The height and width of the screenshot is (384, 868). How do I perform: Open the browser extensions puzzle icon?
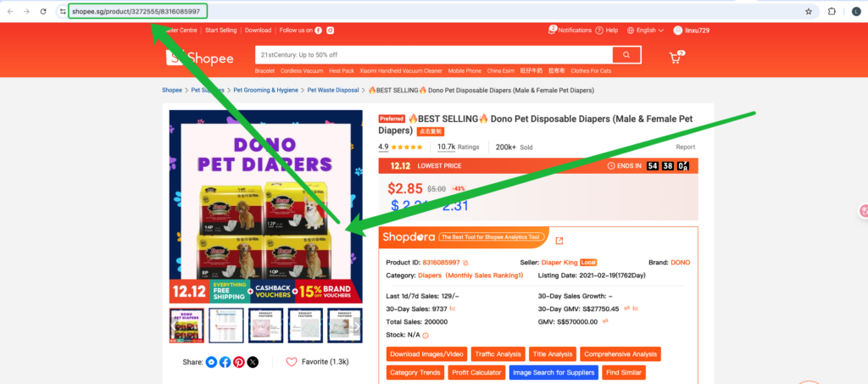pos(832,11)
